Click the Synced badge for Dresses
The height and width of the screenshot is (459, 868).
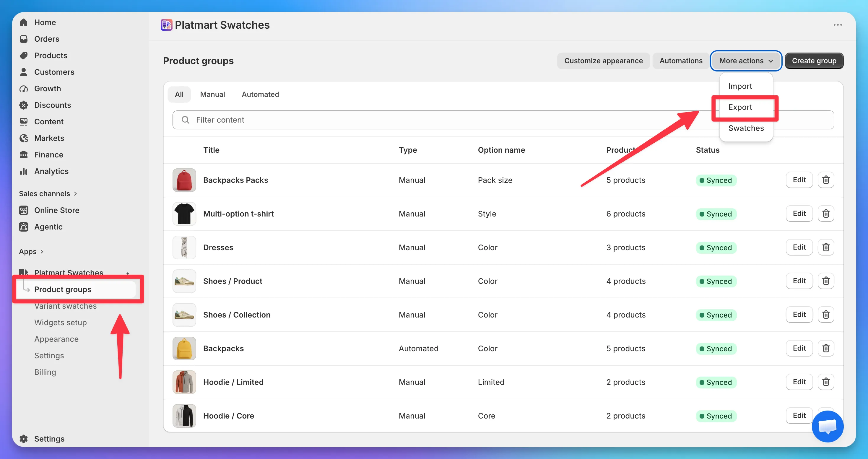[x=716, y=248]
